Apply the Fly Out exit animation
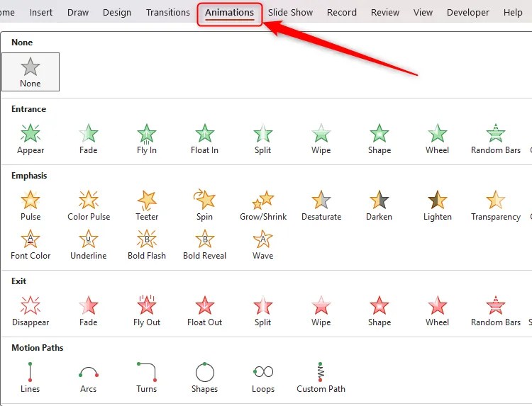 point(147,312)
